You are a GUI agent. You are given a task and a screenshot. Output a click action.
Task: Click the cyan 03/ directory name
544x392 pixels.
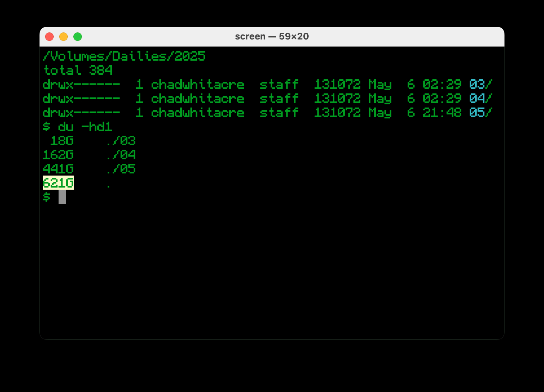[480, 85]
